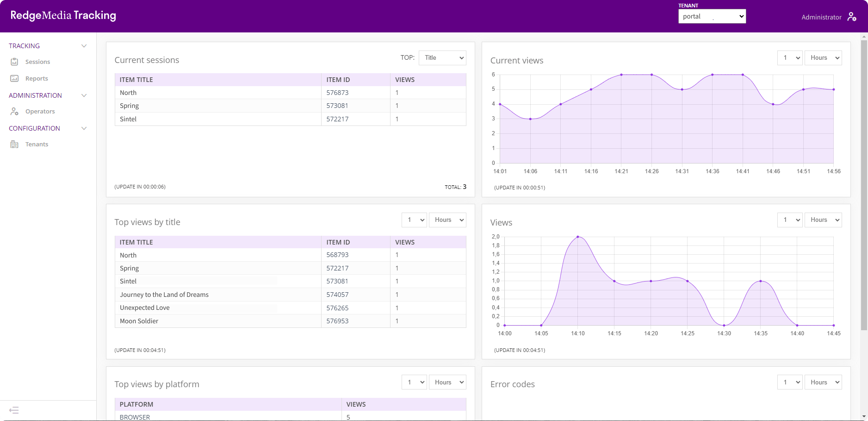Click the 14:06 data point in Current views
The width and height of the screenshot is (868, 421).
click(x=530, y=119)
